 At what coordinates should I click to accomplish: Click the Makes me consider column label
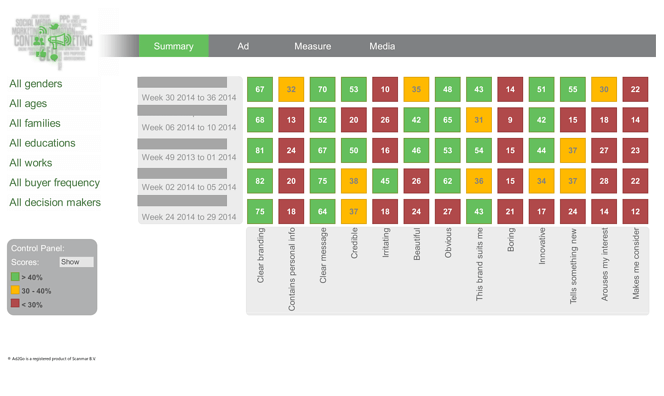(x=635, y=263)
